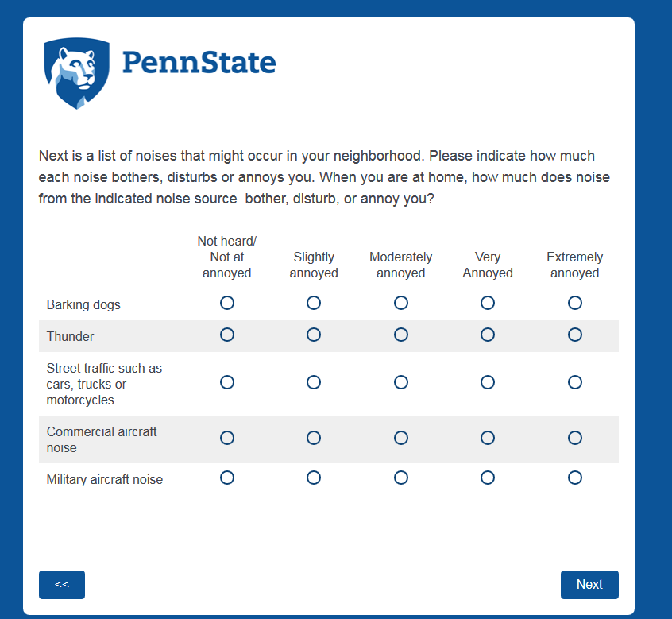Viewport: 672px width, 619px height.
Task: Select 'Not at annoyed' for Thunder
Action: tap(227, 335)
